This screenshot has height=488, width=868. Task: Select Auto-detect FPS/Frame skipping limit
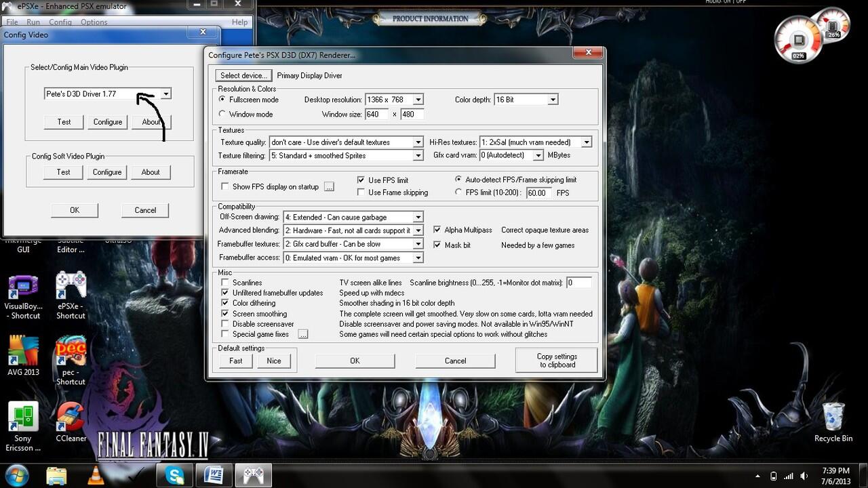click(x=459, y=180)
